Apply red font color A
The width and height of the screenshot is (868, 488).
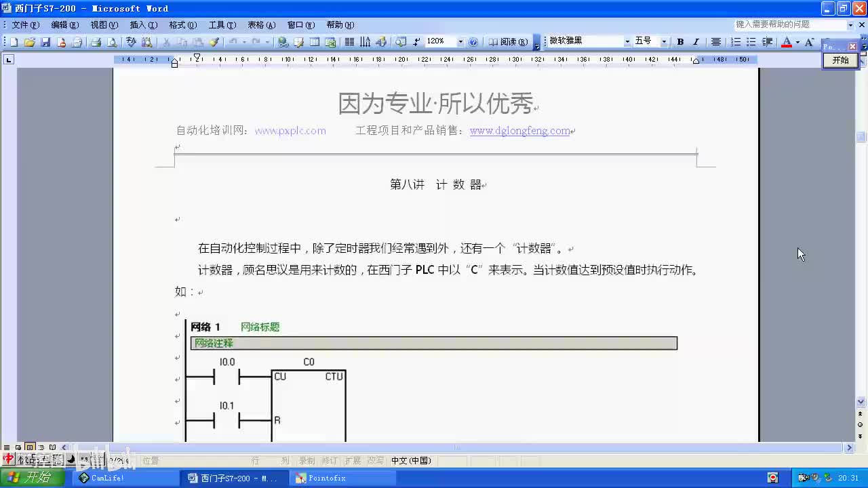[787, 42]
